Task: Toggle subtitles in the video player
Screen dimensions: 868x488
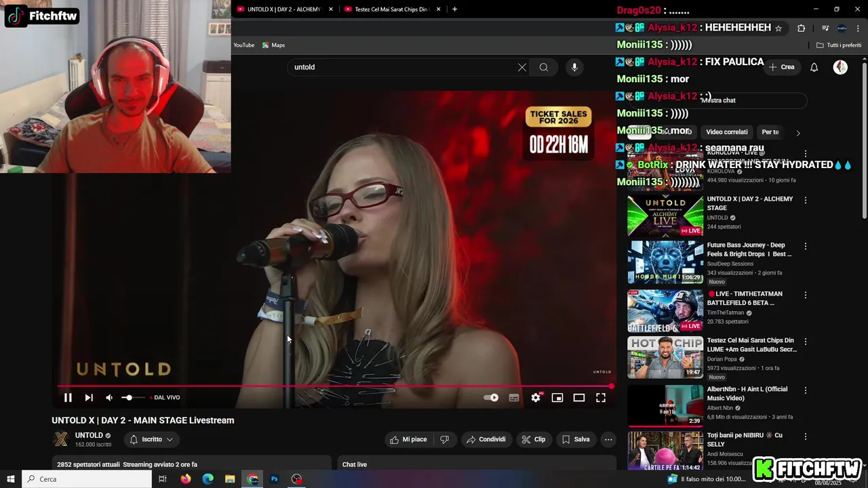Action: pos(514,398)
